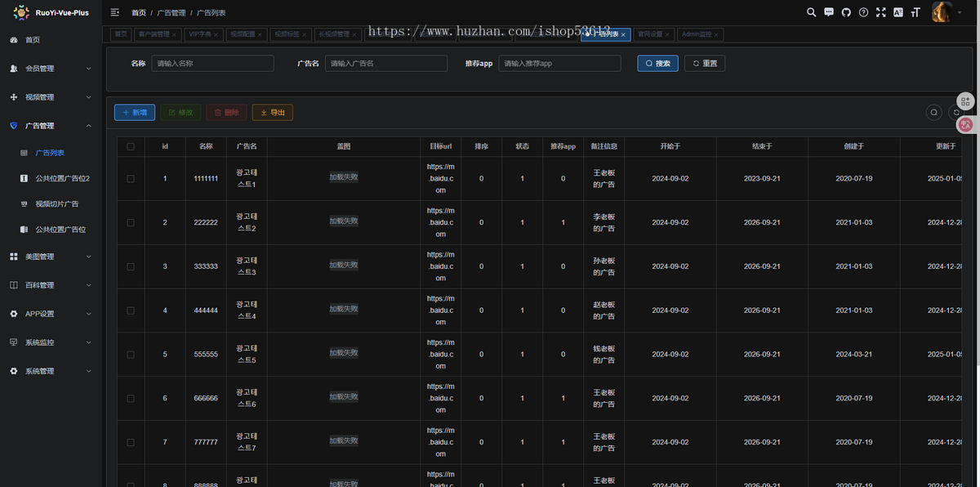Image resolution: width=980 pixels, height=487 pixels.
Task: Toggle the search bar with round magnifier icon
Action: click(934, 113)
